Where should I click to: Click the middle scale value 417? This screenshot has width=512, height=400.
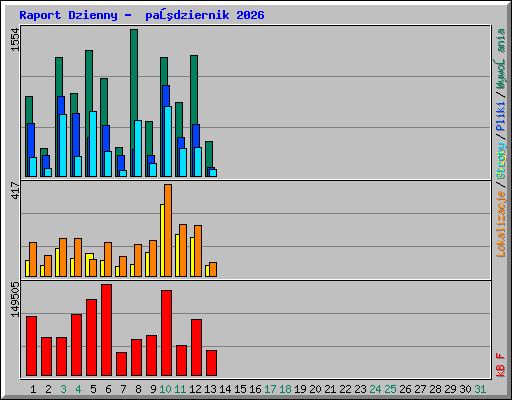click(15, 190)
